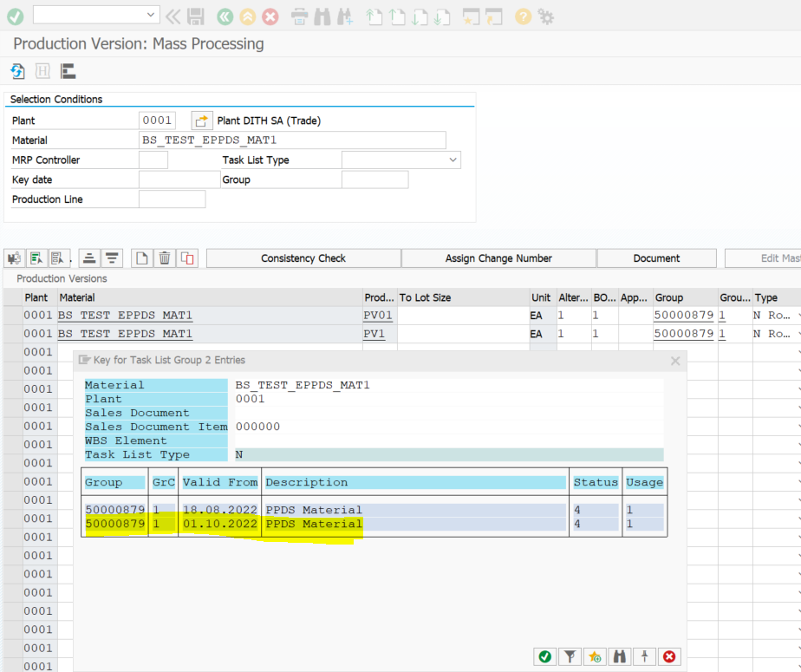
Task: Click the filter funnel icon in popup
Action: pos(569,656)
